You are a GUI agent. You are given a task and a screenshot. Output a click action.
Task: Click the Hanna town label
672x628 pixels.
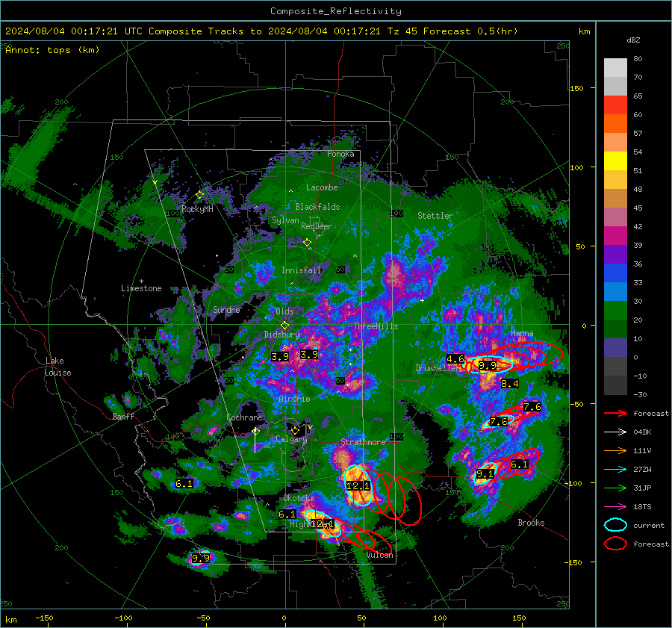522,333
